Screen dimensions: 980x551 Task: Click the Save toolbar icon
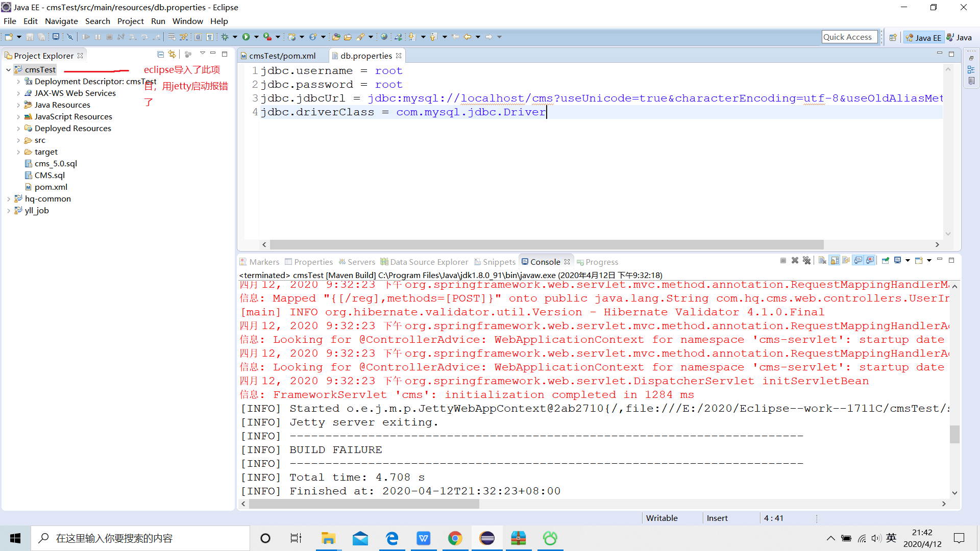[30, 37]
